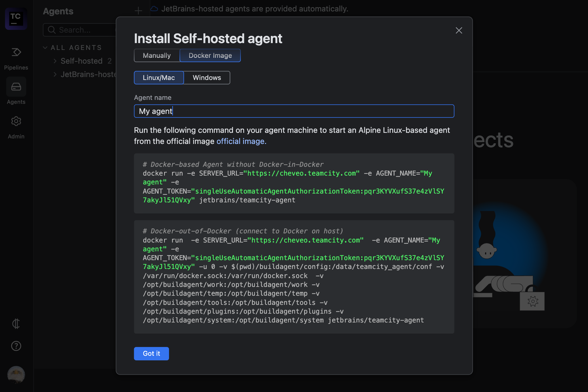Select the Docker Image installation option
Viewport: 588px width, 392px height.
pyautogui.click(x=210, y=55)
